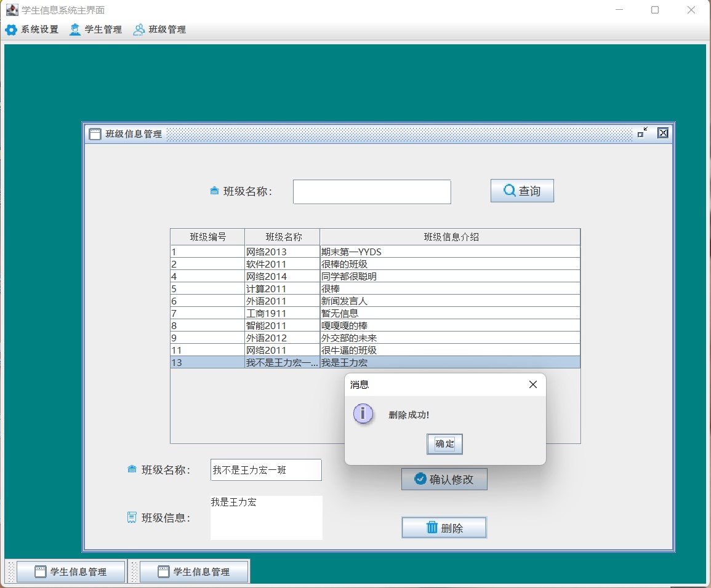Click the school icon beside the top 班级名称 label
Viewport: 711px width, 588px height.
pos(214,191)
